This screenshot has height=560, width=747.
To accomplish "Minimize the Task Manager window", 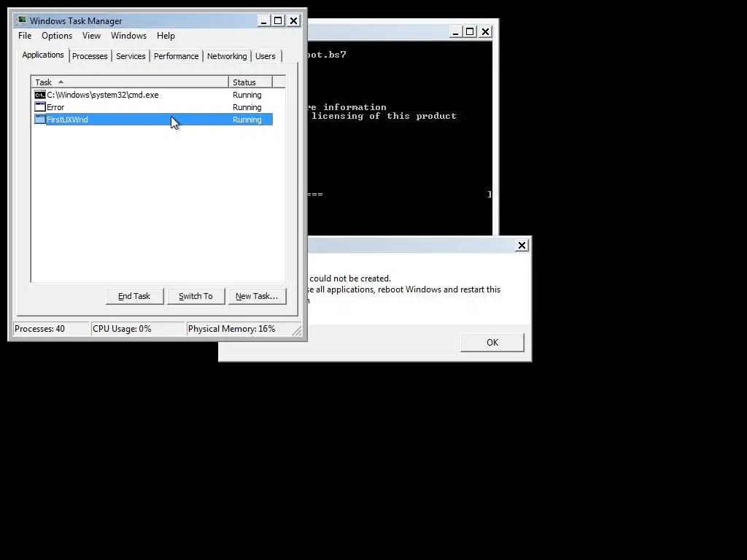I will click(x=263, y=21).
